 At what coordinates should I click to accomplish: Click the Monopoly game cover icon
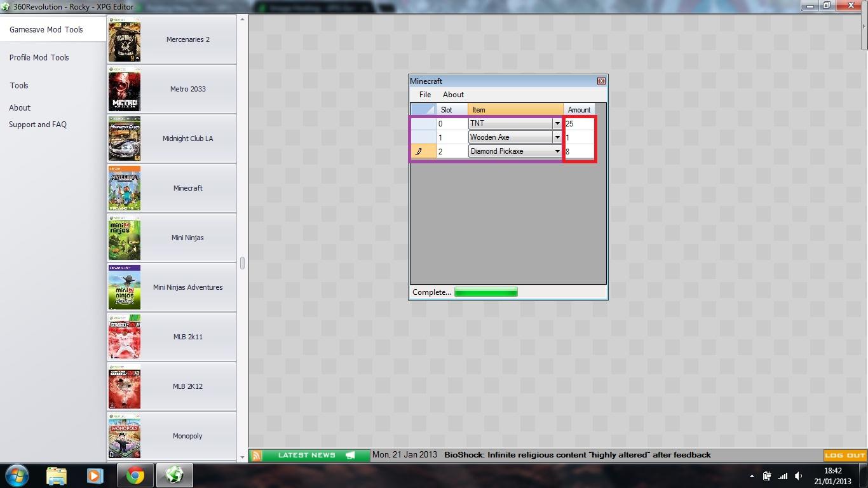click(x=125, y=436)
